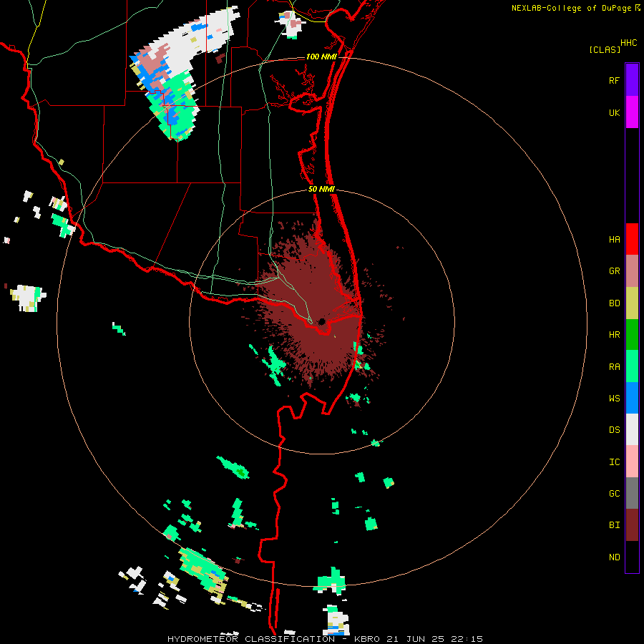Click the DS legend label
Image resolution: width=644 pixels, height=644 pixels.
614,430
